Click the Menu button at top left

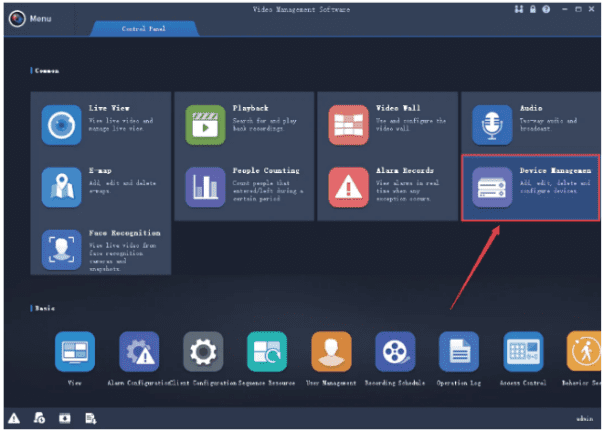tap(30, 19)
